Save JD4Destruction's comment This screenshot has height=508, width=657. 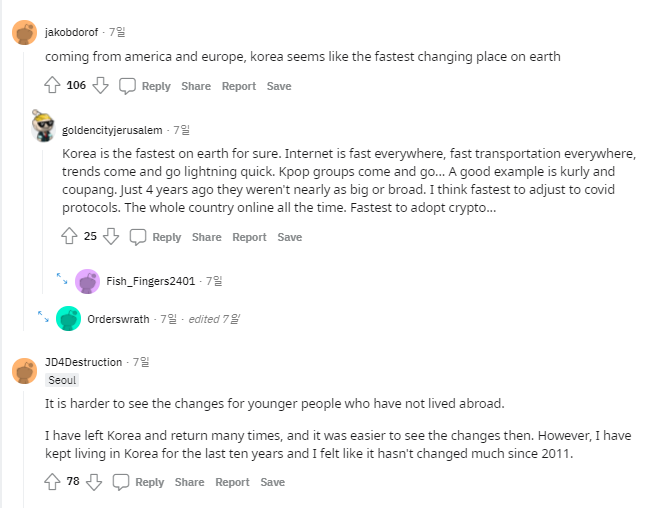coord(272,482)
